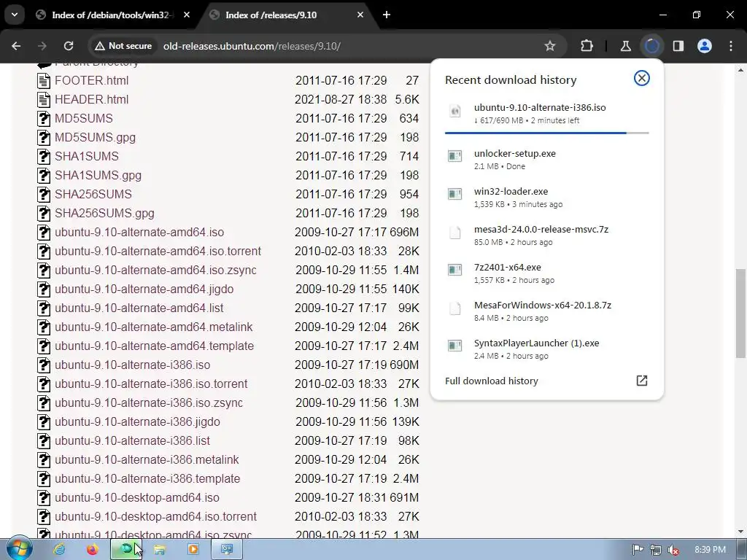Screen dimensions: 747x560
Task: Click the exe icon beside unlocker-setup.exe
Action: (x=455, y=156)
